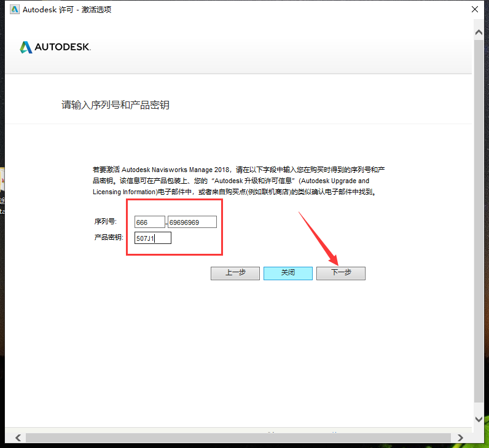
Task: Click the vertical scrollbar thumb
Action: [x=479, y=221]
